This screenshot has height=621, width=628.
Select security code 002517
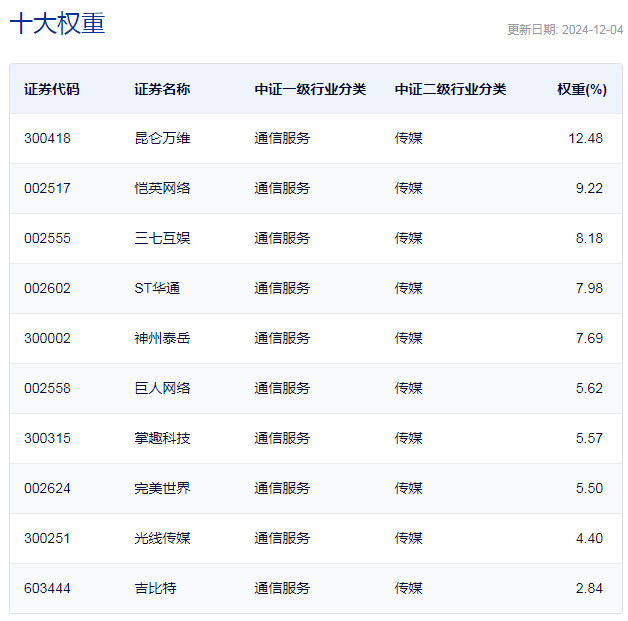point(47,188)
